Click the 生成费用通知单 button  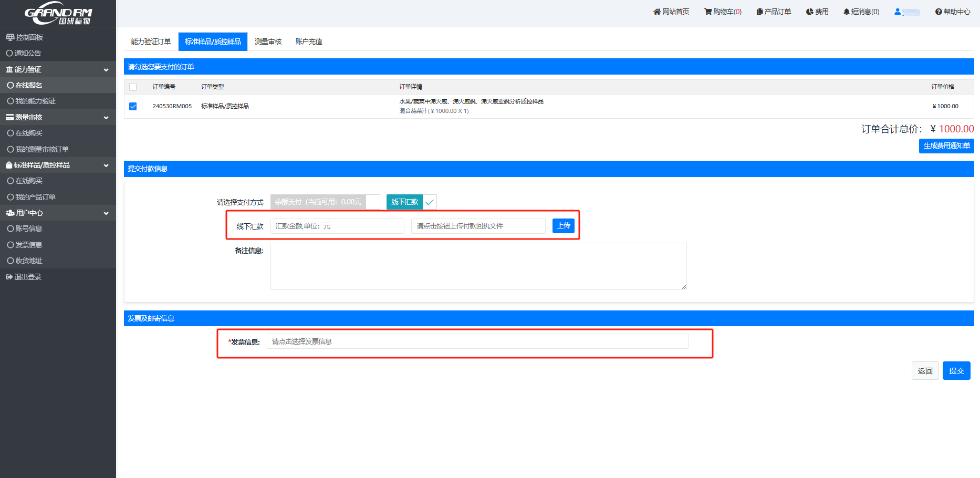[946, 146]
